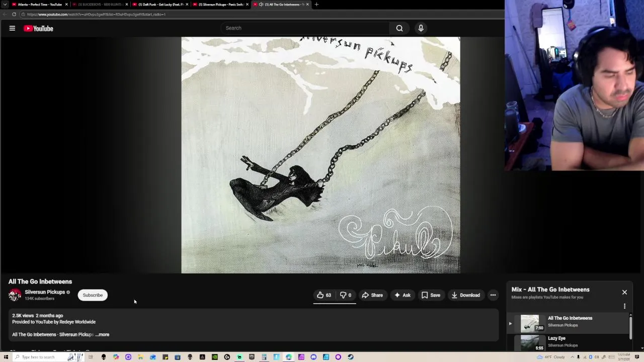Image resolution: width=644 pixels, height=362 pixels.
Task: Click Windows taskbar search box
Action: tap(48, 357)
